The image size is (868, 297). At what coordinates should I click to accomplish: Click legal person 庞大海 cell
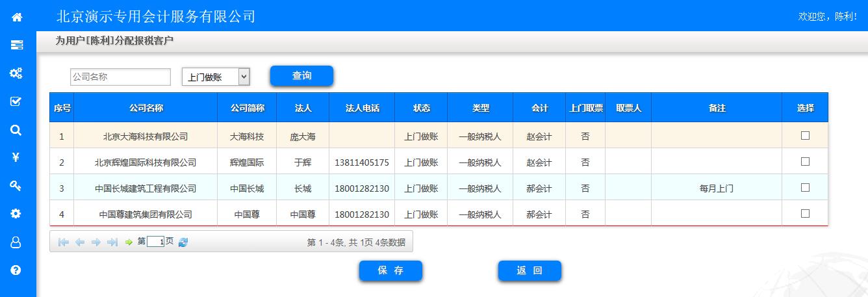(303, 136)
